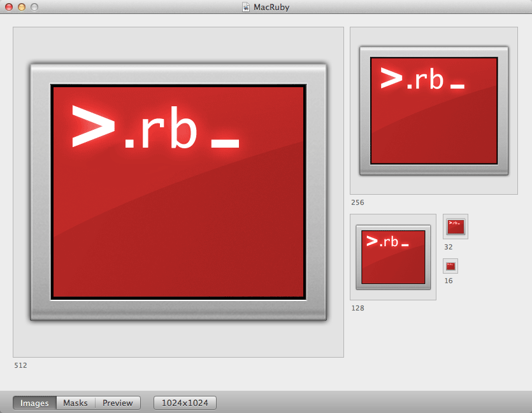
Task: Minimize the MacRuby window with yellow button
Action: (22, 7)
